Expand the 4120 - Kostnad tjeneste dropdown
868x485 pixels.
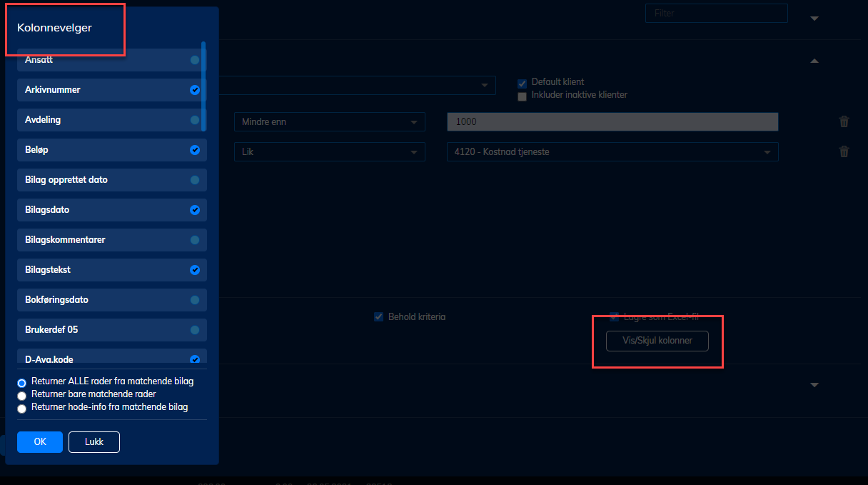coord(612,151)
